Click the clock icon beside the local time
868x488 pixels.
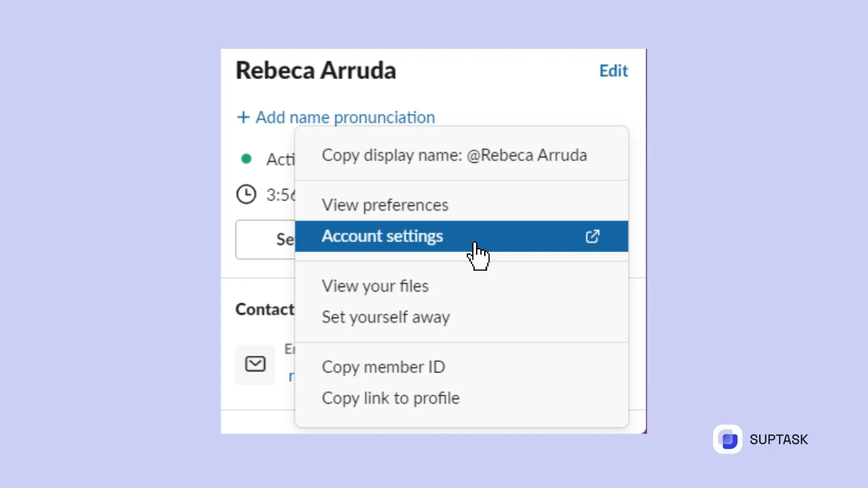click(x=246, y=194)
